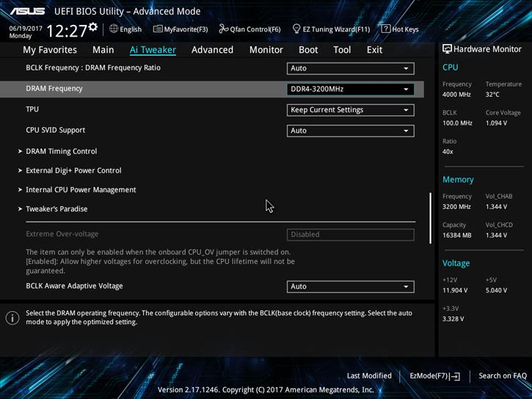
Task: Click the Memory section heading
Action: [x=458, y=180]
